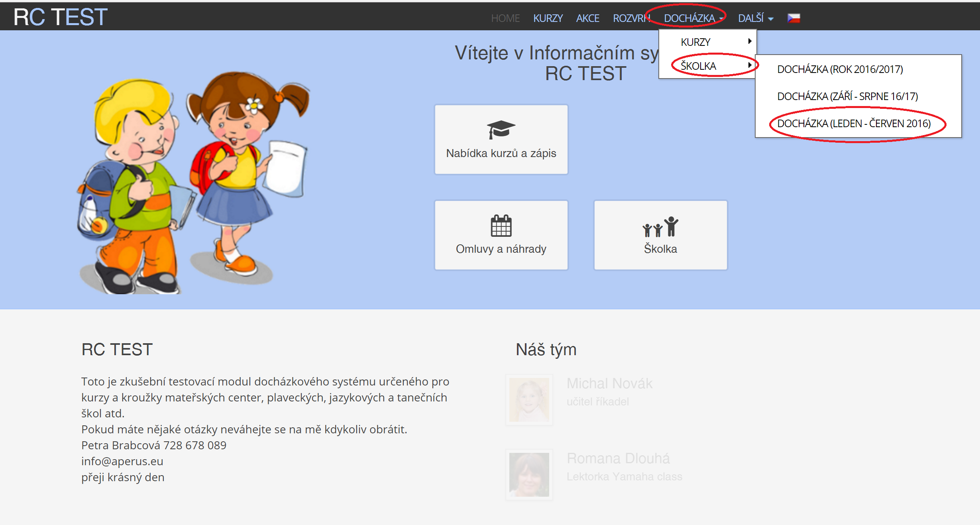Click the RC TEST site logo
The height and width of the screenshot is (525, 980).
[61, 17]
